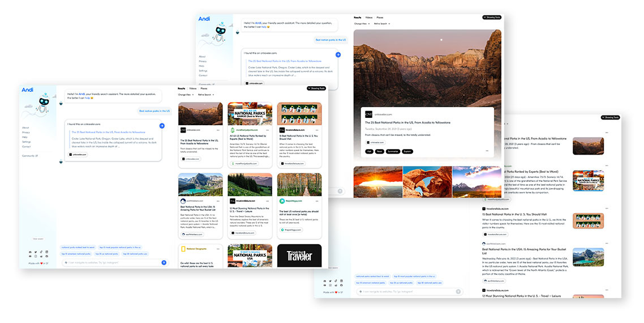The height and width of the screenshot is (323, 644).
Task: Open the three-dot menu on the cntraveler.com grid card
Action: point(218,130)
